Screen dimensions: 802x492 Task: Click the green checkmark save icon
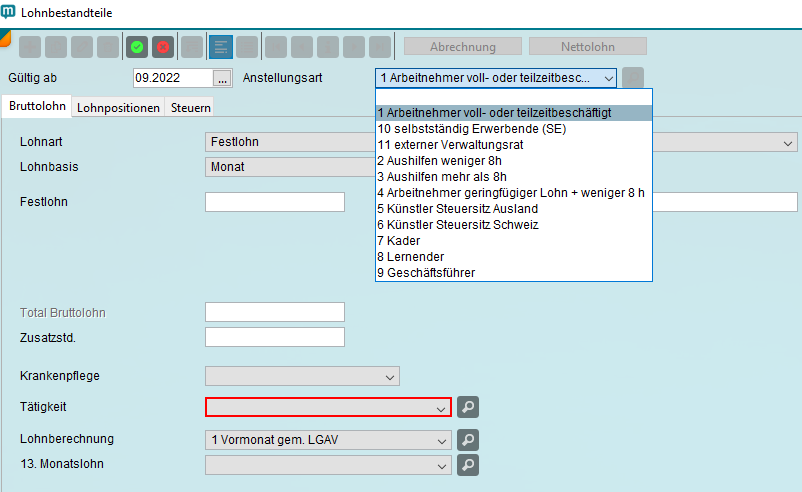click(x=137, y=47)
